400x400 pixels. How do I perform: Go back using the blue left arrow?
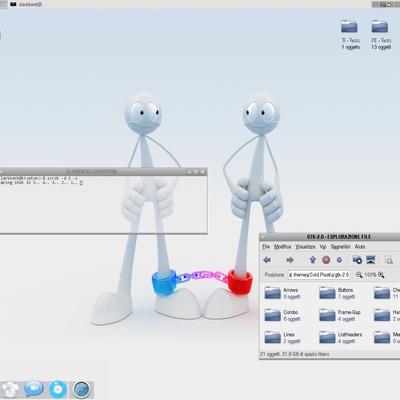point(267,260)
